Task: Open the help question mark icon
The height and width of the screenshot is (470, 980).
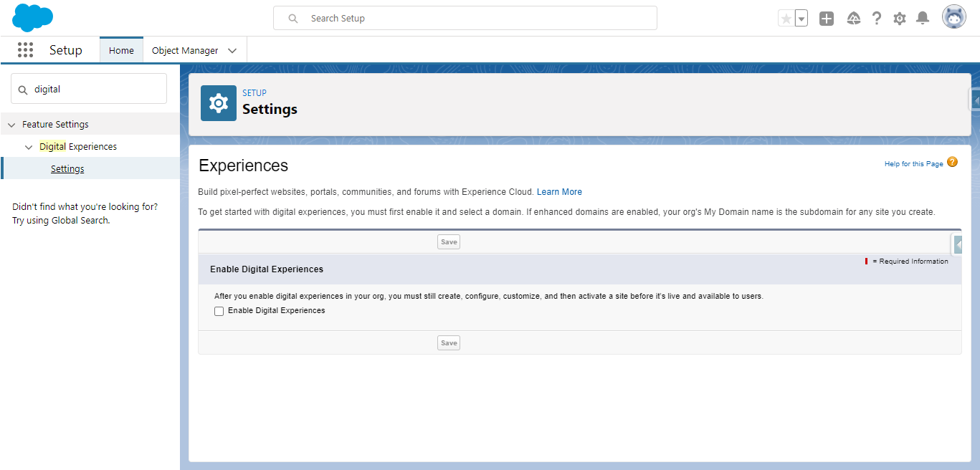Action: click(877, 19)
